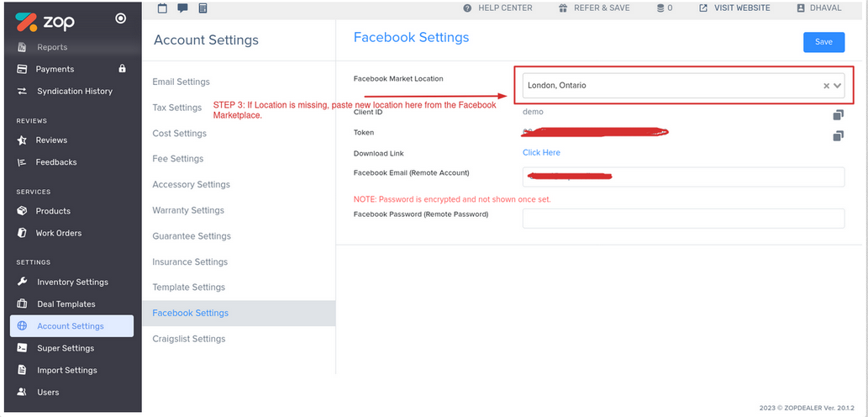Switch to Accessory Settings
868x417 pixels.
(x=191, y=184)
